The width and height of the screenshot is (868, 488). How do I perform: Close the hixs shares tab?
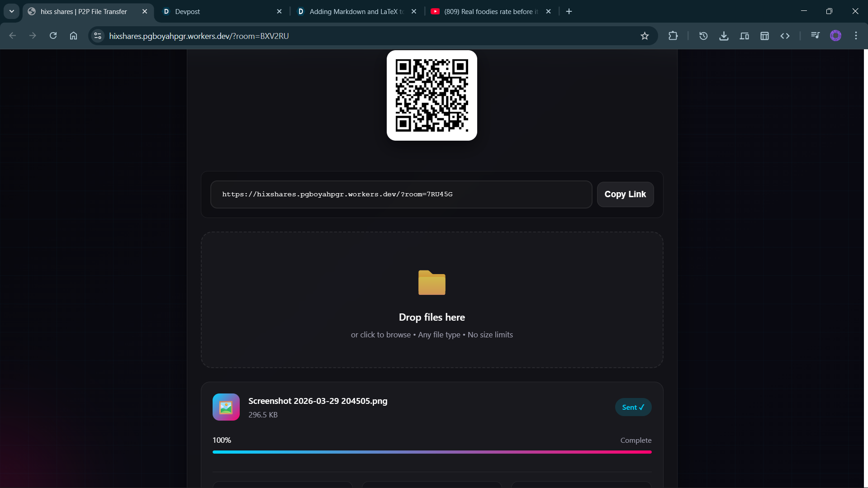(x=145, y=11)
